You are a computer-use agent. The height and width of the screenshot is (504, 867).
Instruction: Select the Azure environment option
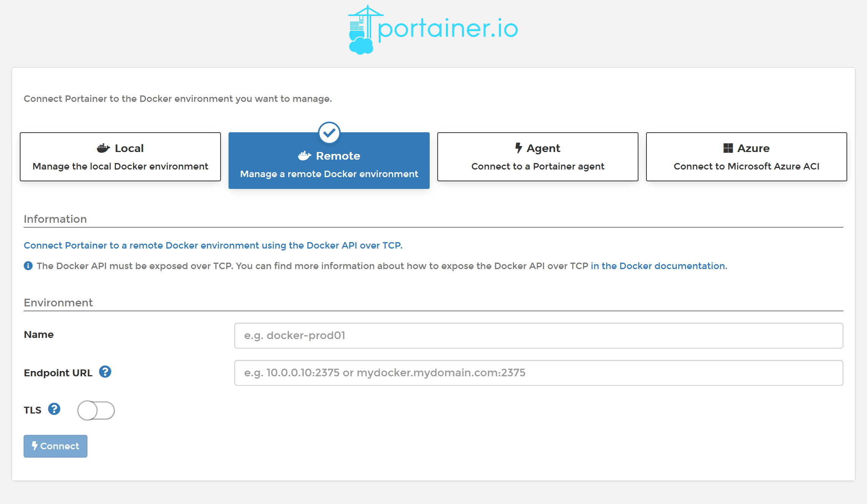(x=746, y=157)
